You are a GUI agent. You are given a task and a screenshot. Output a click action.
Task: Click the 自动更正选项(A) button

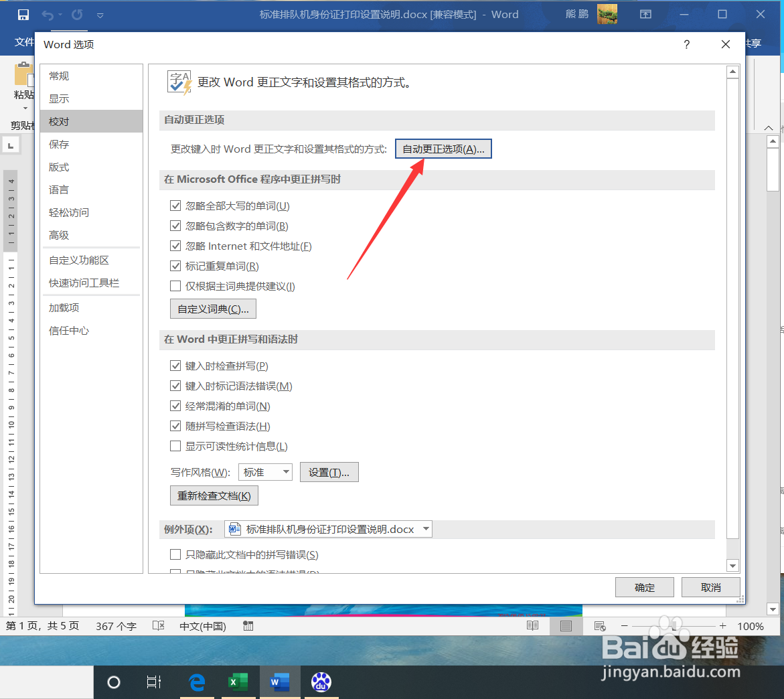tap(443, 149)
